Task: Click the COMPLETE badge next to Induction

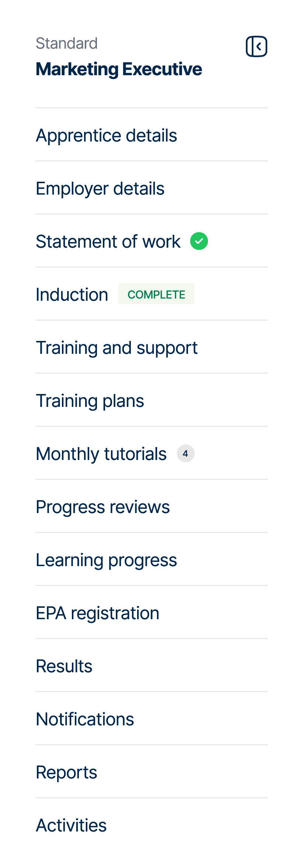Action: tap(156, 294)
